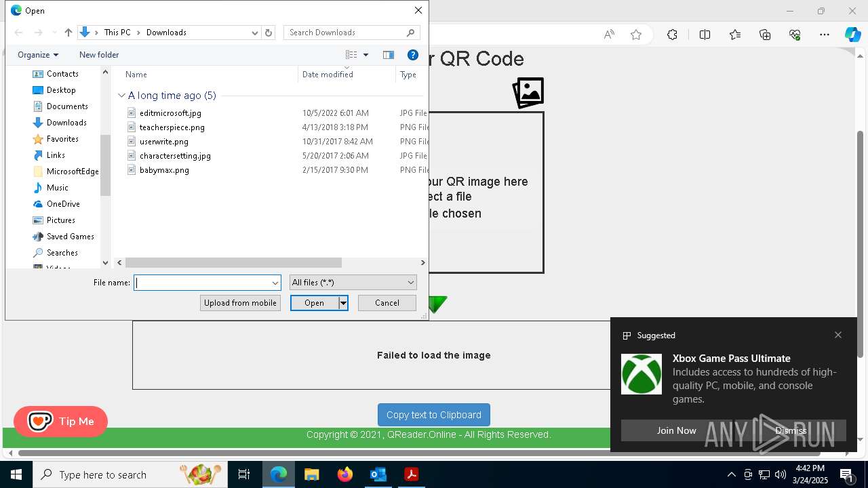
Task: Open notification center icon
Action: [847, 474]
